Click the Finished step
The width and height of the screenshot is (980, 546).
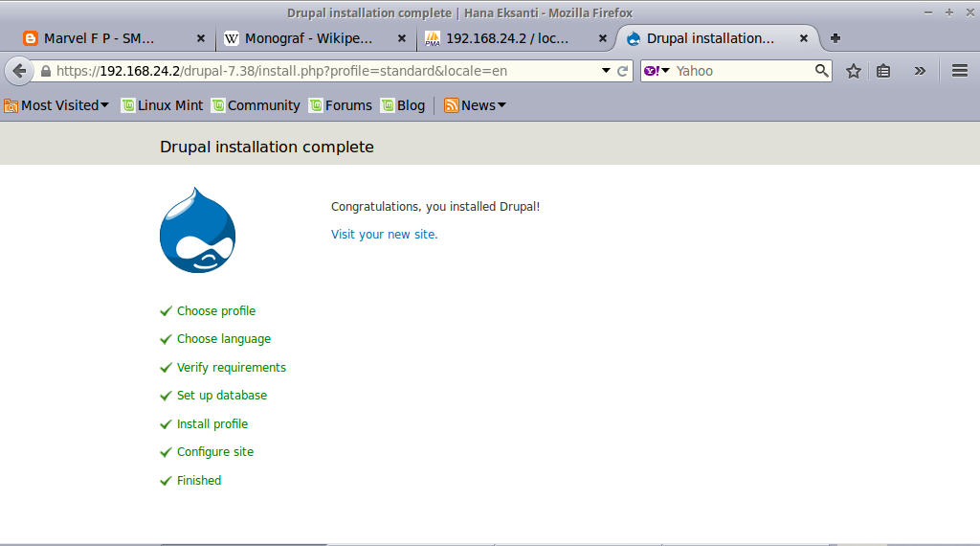[199, 481]
